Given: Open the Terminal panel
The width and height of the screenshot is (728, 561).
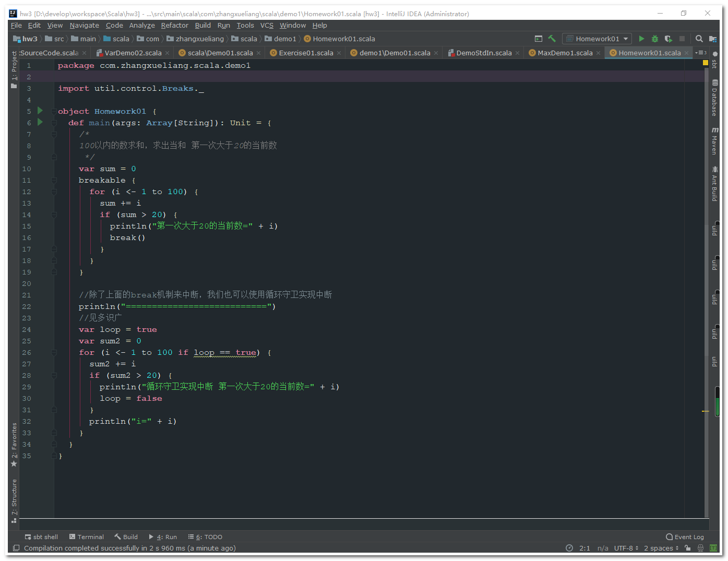Looking at the screenshot, I should tap(87, 537).
